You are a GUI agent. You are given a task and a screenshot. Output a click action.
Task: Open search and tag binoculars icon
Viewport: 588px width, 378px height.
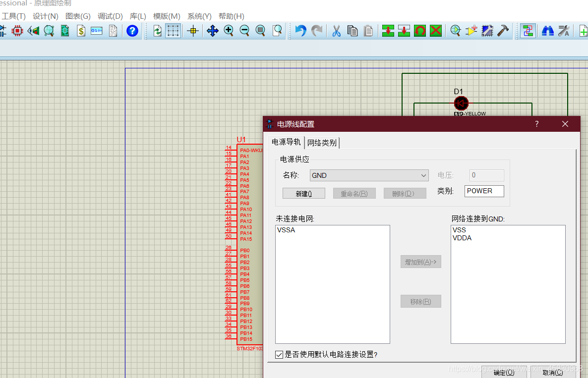547,31
